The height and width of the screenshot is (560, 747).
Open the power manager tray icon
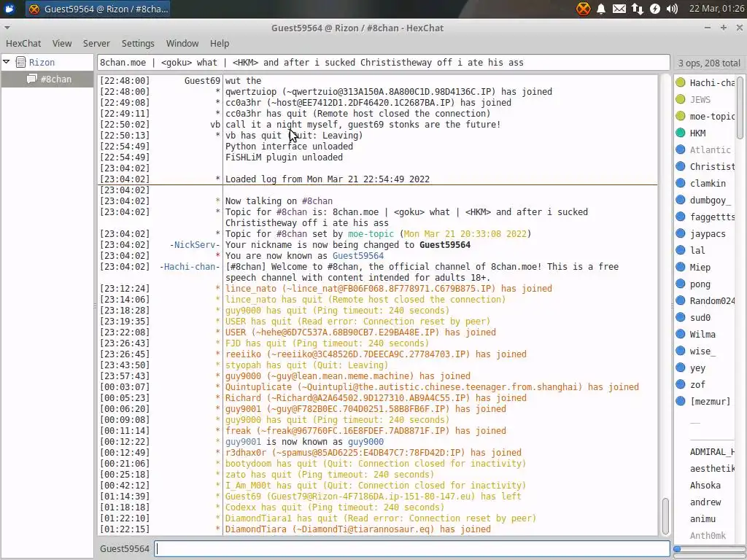coord(655,9)
